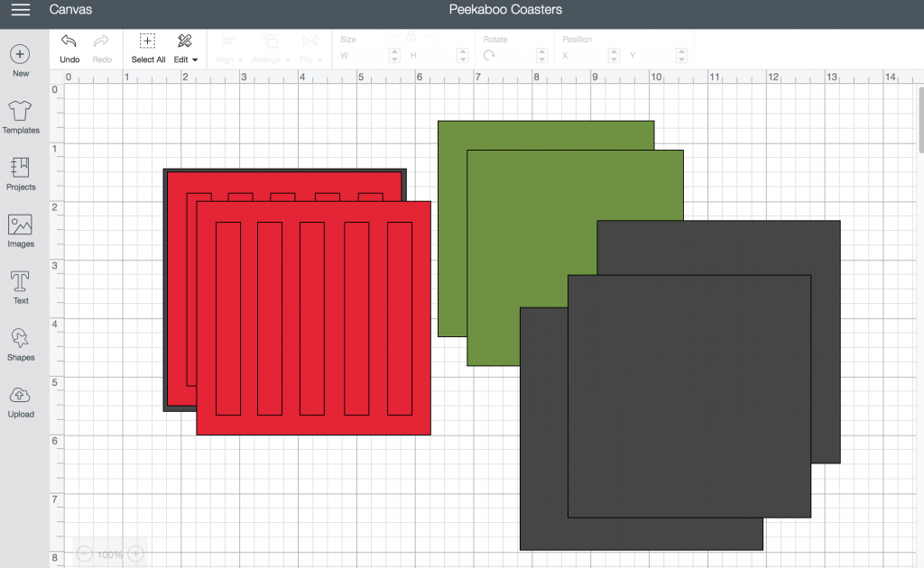Click the Height stepper arrows
The width and height of the screenshot is (924, 568).
pos(463,55)
